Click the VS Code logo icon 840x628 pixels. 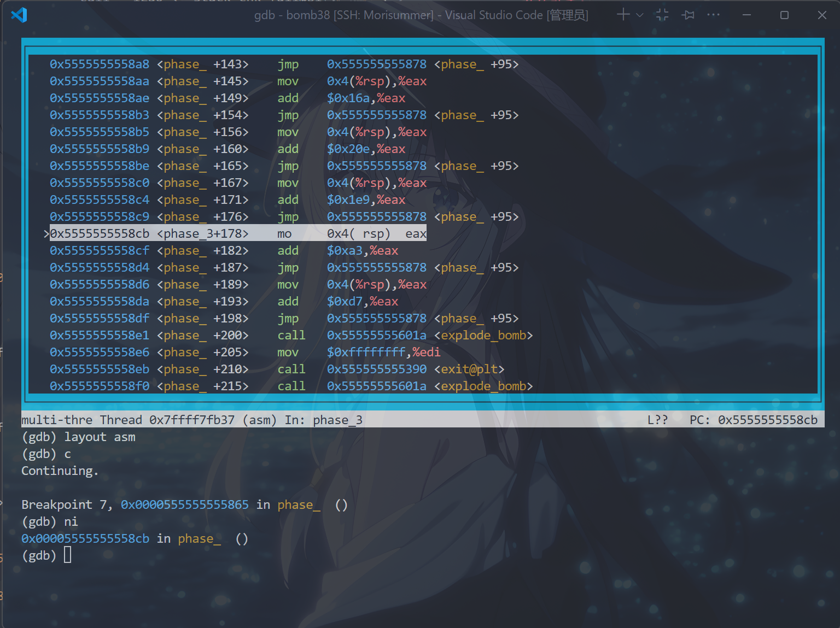pos(19,15)
